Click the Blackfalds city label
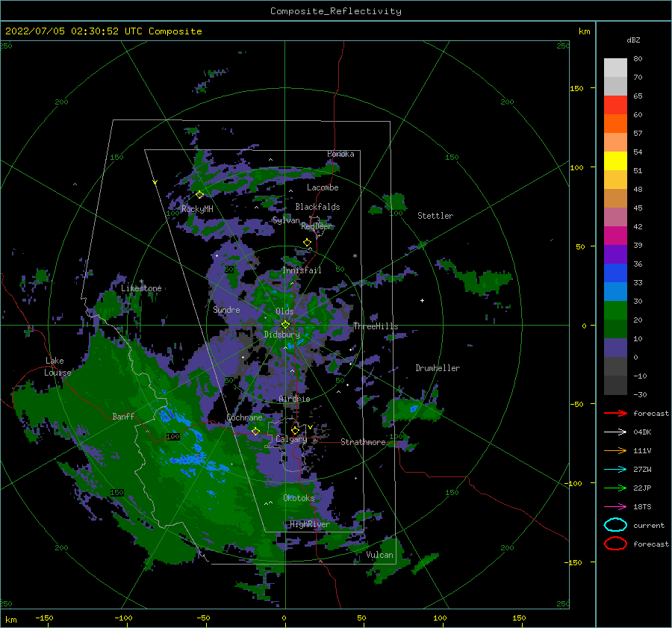The height and width of the screenshot is (628, 672). point(317,207)
